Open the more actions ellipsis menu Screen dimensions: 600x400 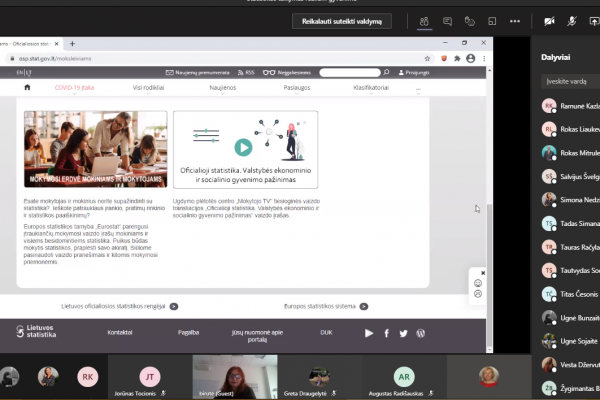515,21
